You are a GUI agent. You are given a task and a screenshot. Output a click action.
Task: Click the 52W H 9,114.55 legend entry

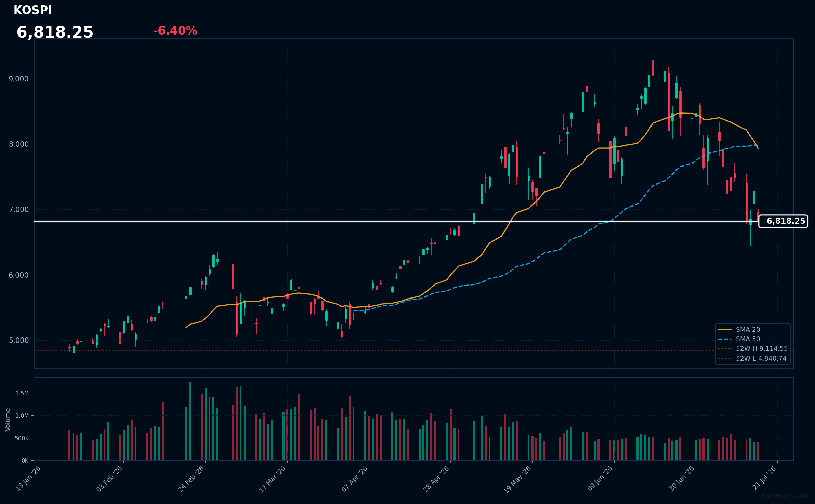click(x=752, y=348)
